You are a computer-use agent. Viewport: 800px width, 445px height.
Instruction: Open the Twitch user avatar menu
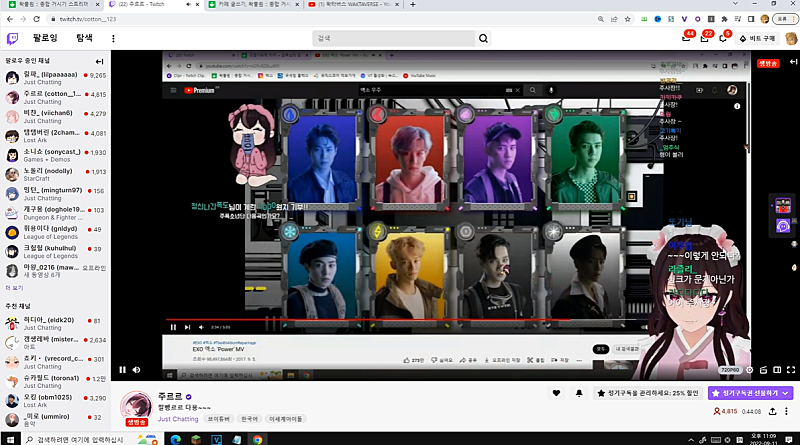coord(791,38)
